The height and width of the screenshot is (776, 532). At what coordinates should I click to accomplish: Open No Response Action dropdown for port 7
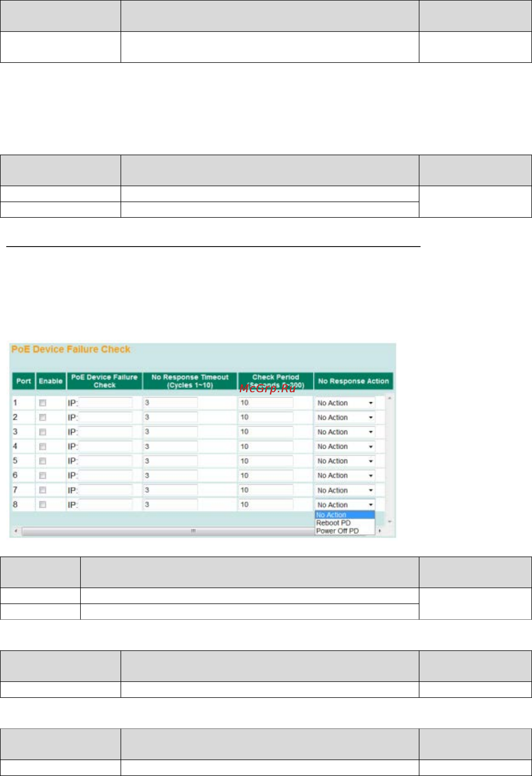(x=345, y=490)
